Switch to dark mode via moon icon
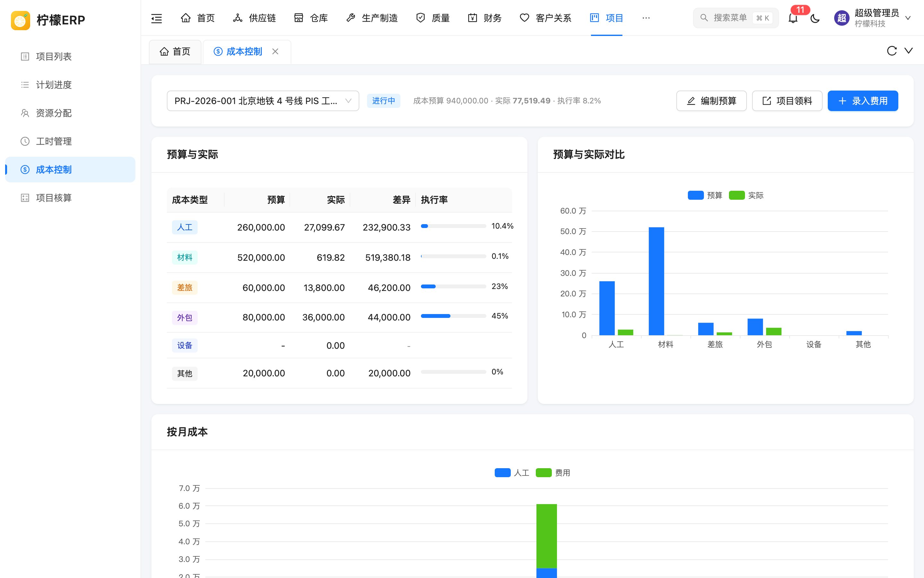Viewport: 924px width, 578px height. coord(815,18)
